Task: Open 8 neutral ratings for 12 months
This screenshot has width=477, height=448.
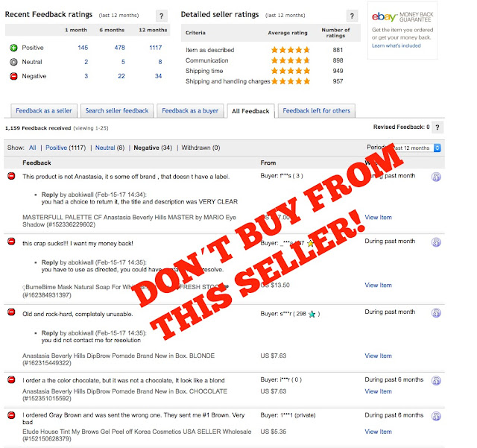Action: pyautogui.click(x=160, y=62)
